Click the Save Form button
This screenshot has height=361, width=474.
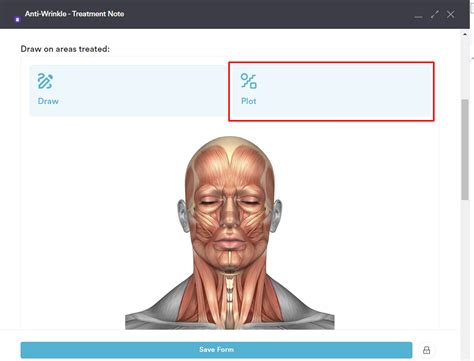(216, 350)
